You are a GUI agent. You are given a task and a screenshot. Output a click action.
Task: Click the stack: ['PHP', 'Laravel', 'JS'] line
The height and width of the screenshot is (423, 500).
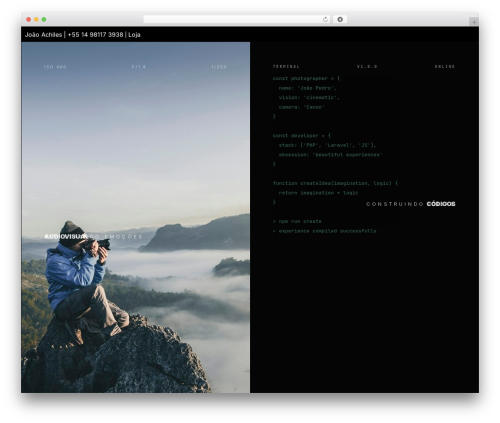[327, 145]
